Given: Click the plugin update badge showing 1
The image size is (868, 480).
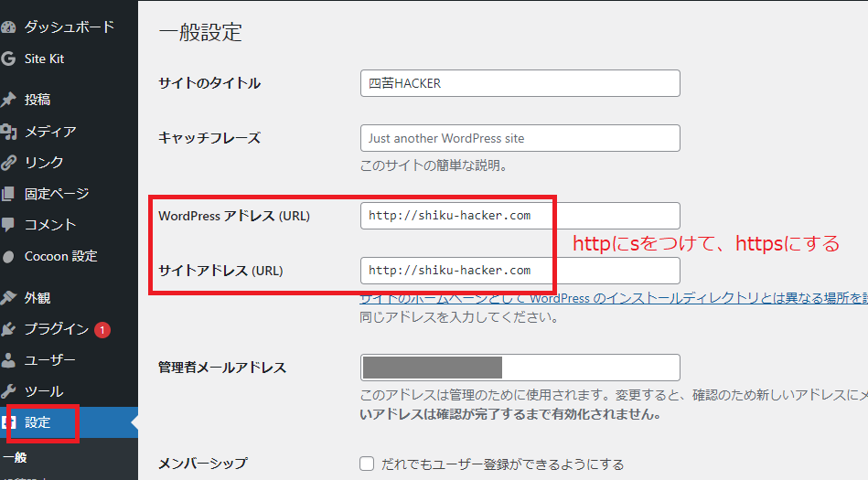Looking at the screenshot, I should tap(102, 330).
